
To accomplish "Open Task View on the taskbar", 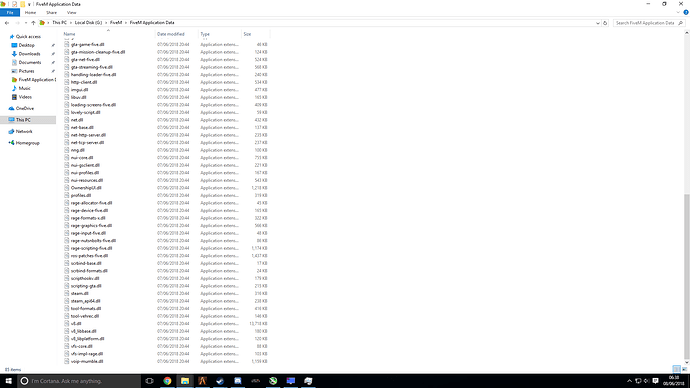I will coord(149,381).
